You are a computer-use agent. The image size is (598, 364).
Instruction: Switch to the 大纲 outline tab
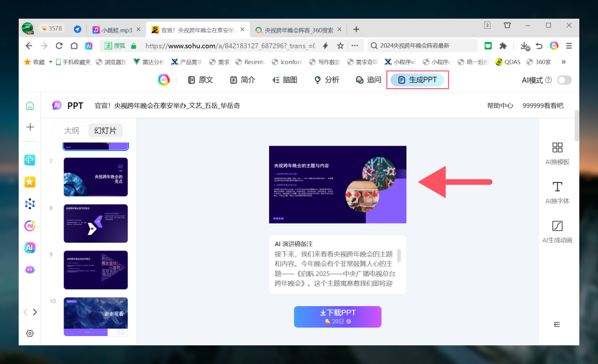point(71,131)
